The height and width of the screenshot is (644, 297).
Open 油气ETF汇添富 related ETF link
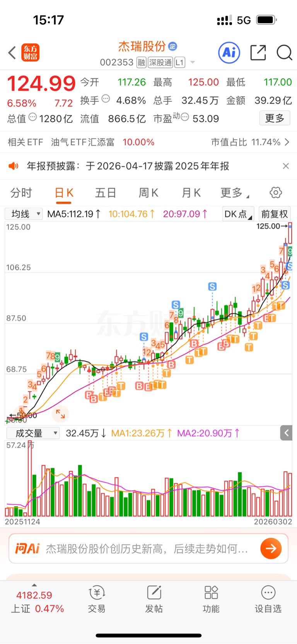[x=83, y=142]
